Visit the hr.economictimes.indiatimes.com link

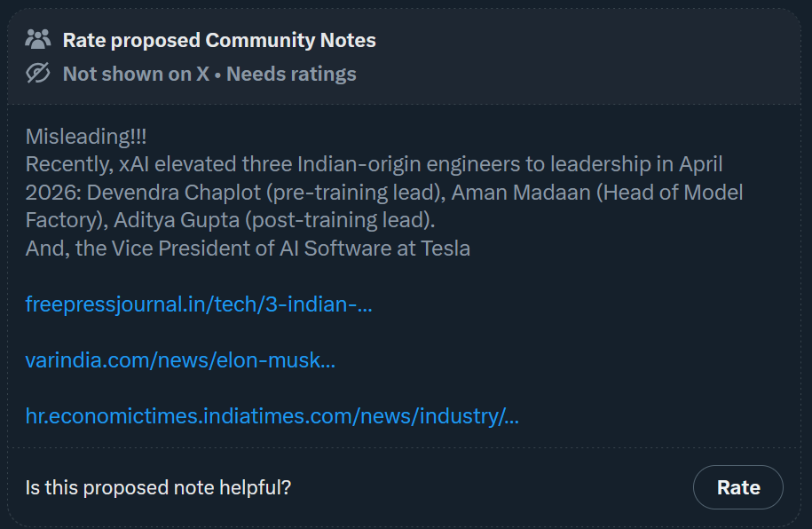click(272, 416)
